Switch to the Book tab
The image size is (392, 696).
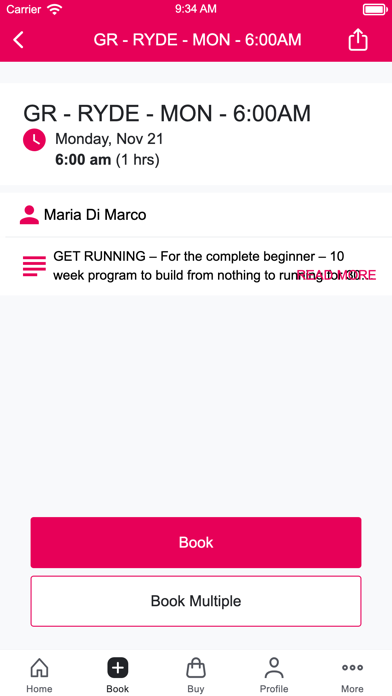coord(118,674)
